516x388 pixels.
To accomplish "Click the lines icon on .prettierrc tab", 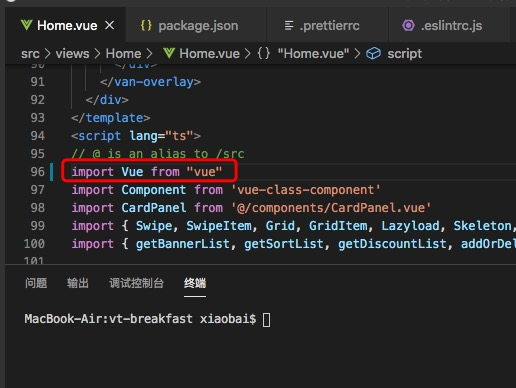I will tap(289, 25).
